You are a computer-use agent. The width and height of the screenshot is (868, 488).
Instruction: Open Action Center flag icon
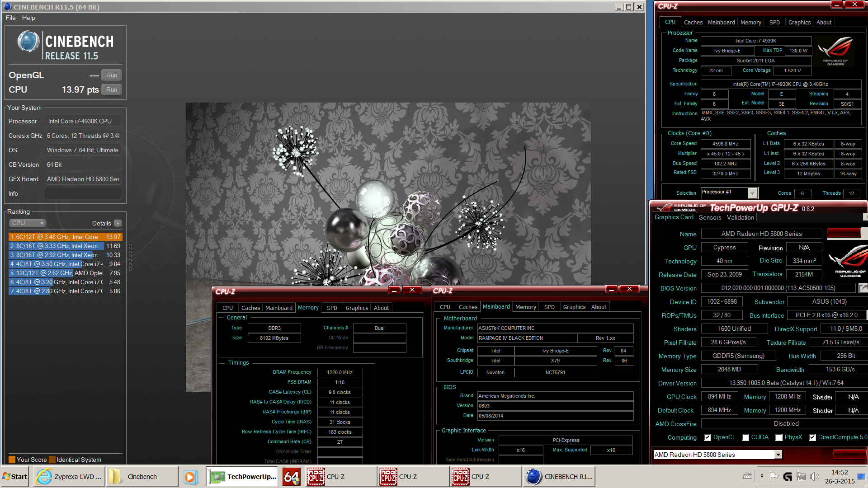point(774,476)
